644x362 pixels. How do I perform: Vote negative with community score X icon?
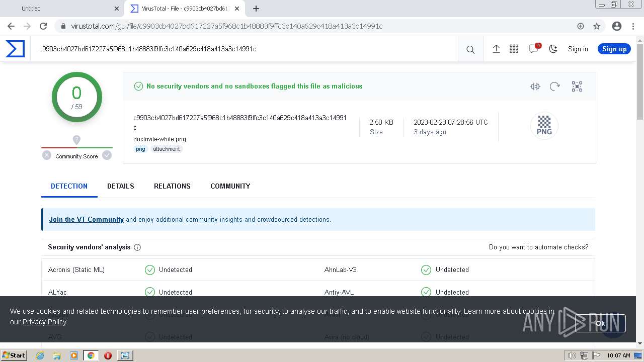tap(47, 155)
